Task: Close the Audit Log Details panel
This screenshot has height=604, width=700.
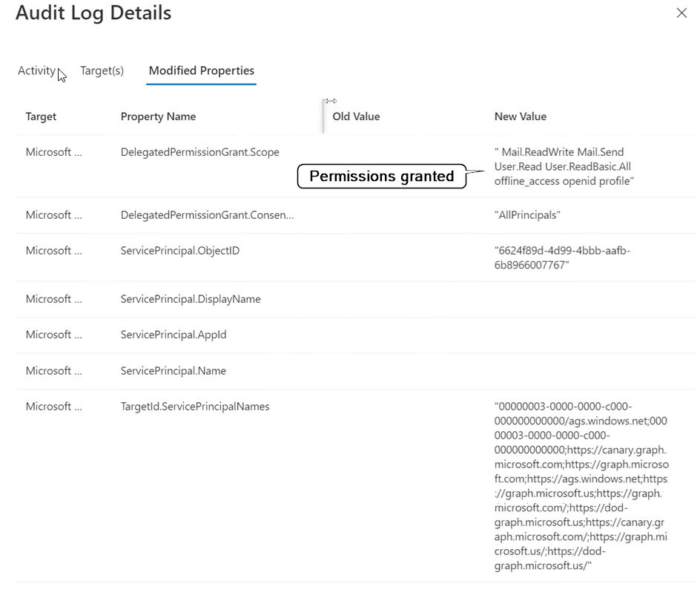Action: tap(681, 13)
